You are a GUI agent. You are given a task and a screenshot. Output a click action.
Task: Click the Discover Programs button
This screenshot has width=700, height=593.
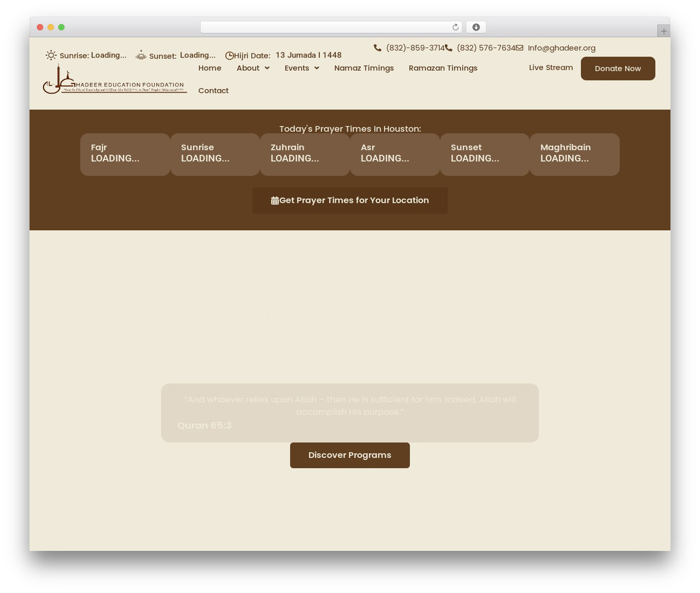pyautogui.click(x=350, y=455)
